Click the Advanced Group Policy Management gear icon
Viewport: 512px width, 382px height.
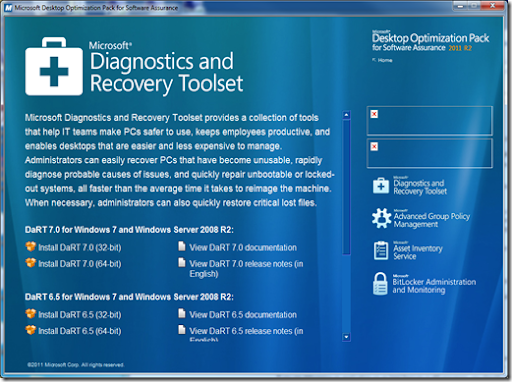point(381,218)
